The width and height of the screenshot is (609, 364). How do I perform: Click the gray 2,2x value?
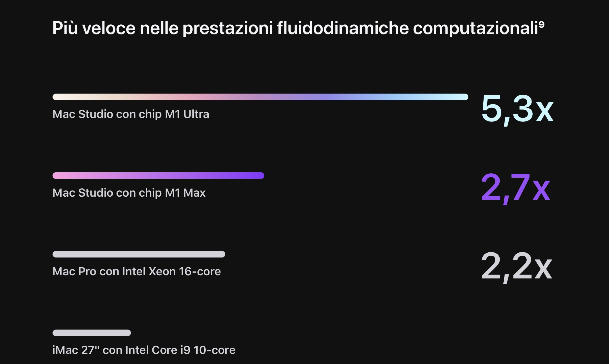[x=516, y=266]
